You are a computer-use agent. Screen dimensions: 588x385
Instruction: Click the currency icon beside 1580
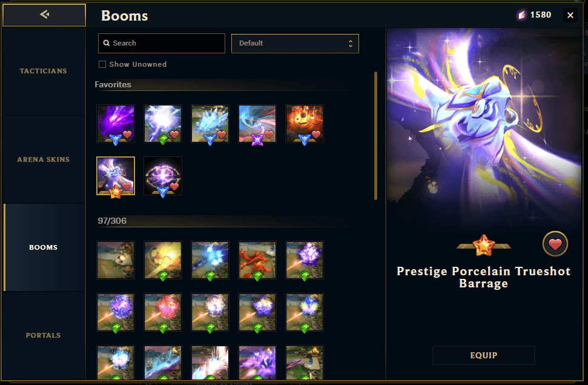(522, 15)
